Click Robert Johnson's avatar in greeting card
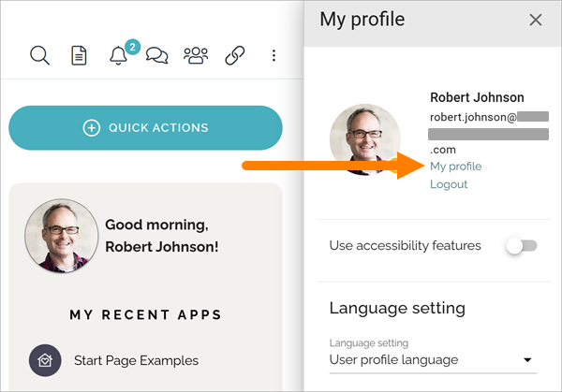This screenshot has width=562, height=392. tap(61, 236)
